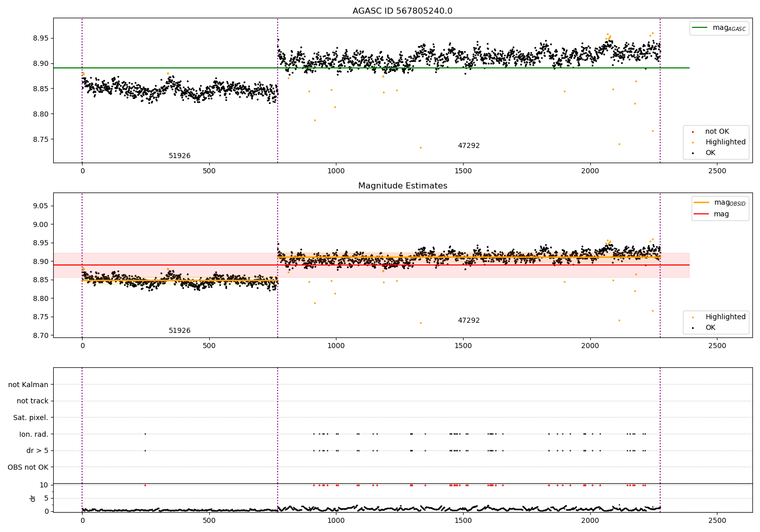The image size is (760, 532).
Task: Click the 9.00 y-tick label in middle plot
Action: (x=40, y=224)
